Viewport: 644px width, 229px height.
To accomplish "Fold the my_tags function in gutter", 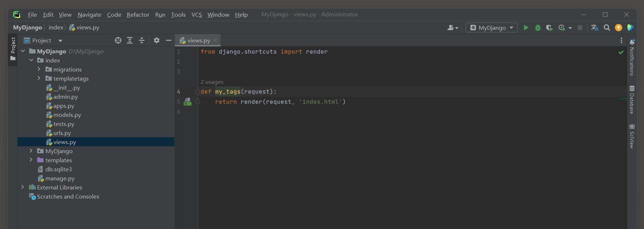I will tap(198, 92).
